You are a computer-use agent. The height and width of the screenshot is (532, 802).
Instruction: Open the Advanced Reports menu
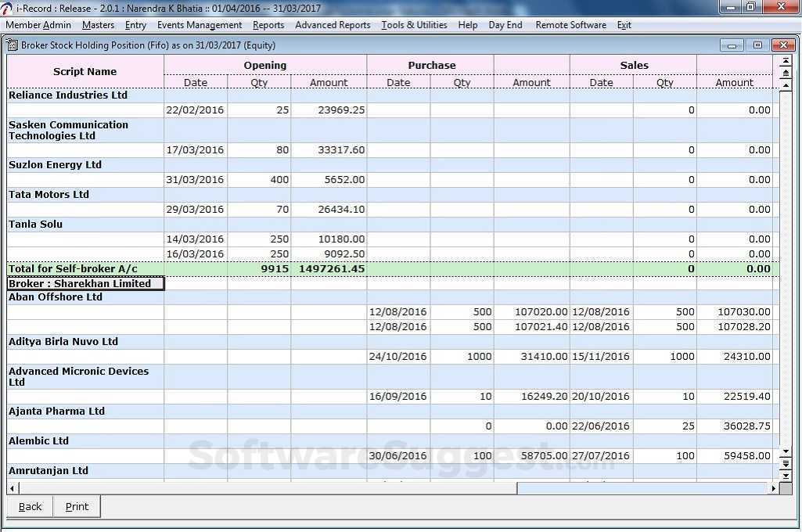click(x=333, y=25)
